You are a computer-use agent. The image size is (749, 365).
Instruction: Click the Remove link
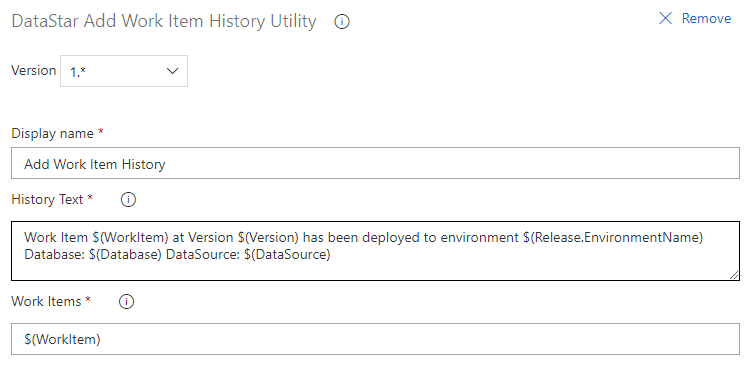[706, 18]
